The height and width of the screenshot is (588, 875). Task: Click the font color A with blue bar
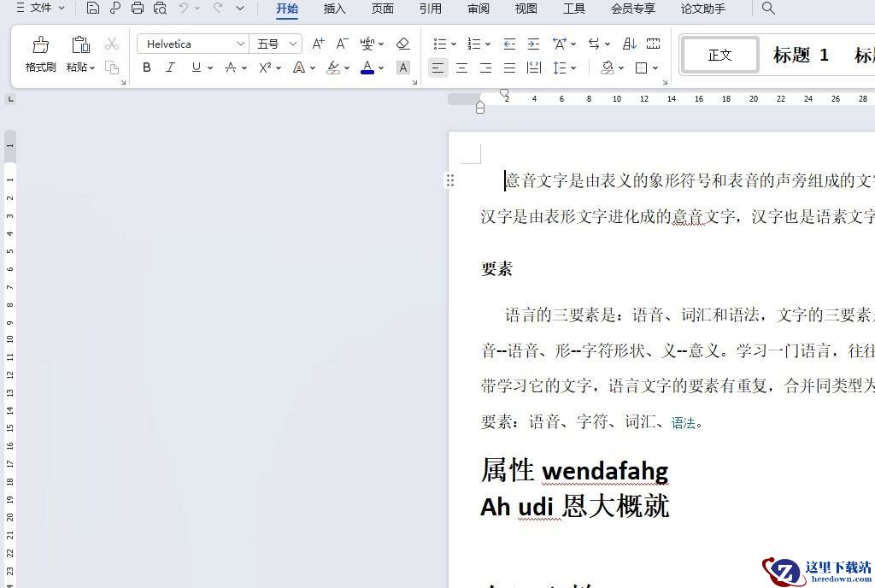pyautogui.click(x=367, y=68)
